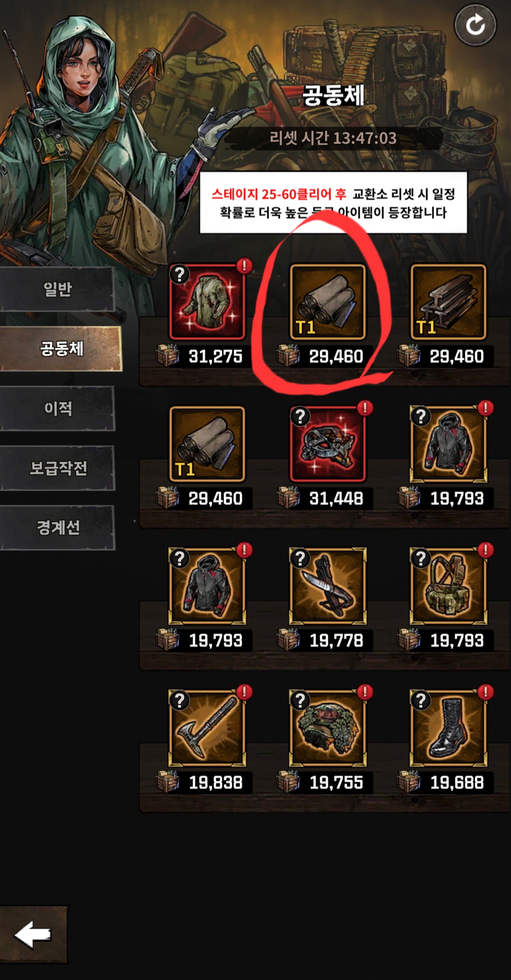The width and height of the screenshot is (511, 980).
Task: Select the 공동체 tab
Action: pos(61,348)
